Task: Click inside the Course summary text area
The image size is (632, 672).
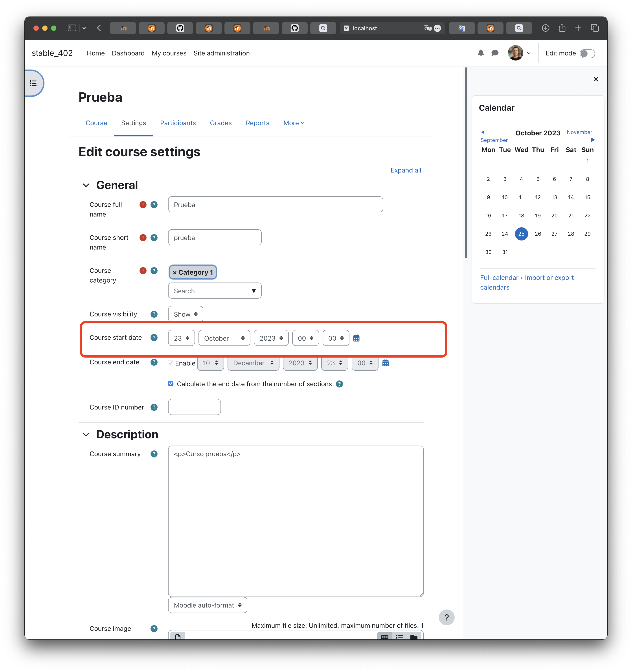Action: 295,521
